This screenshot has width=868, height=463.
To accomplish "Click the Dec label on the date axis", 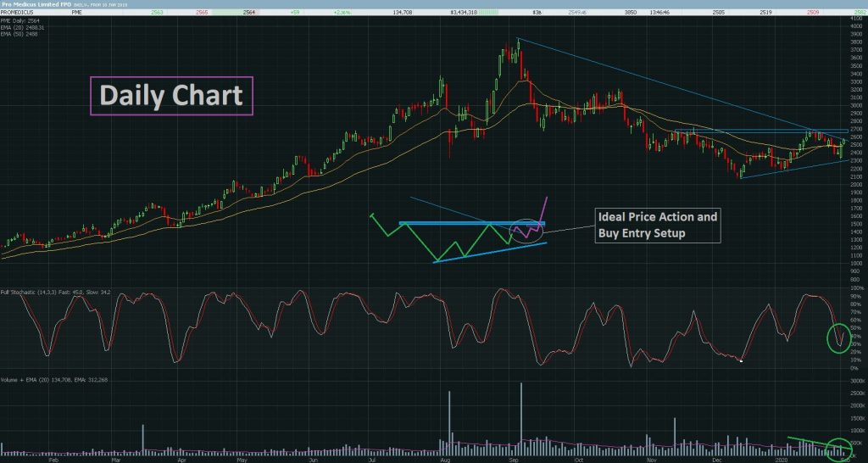I will click(x=717, y=460).
